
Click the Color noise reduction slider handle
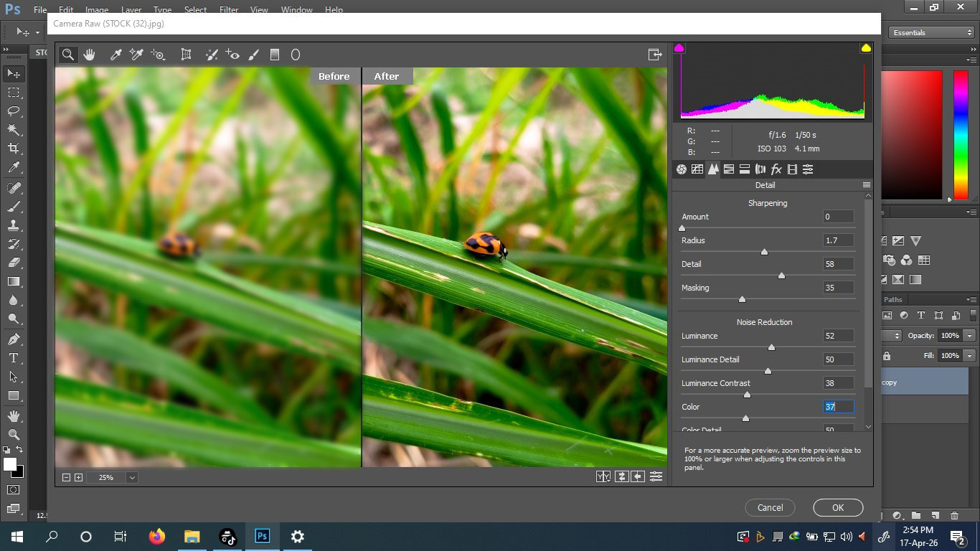coord(745,418)
